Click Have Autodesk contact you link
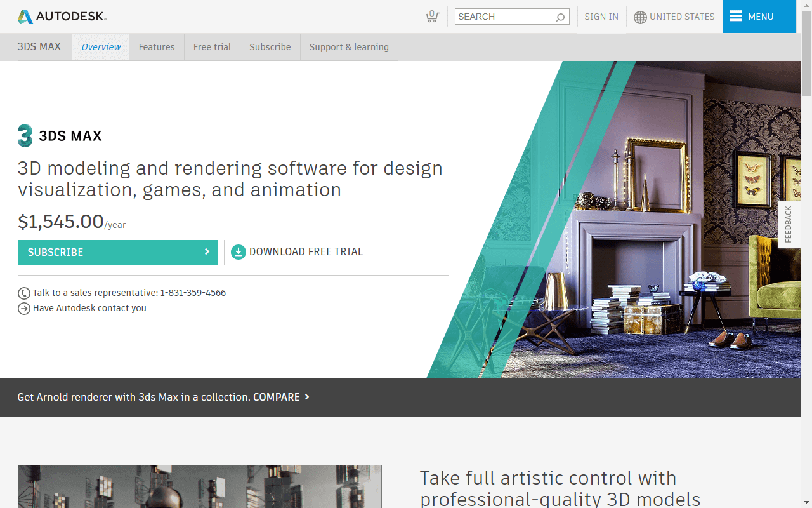Viewport: 812px width, 508px height. point(89,308)
